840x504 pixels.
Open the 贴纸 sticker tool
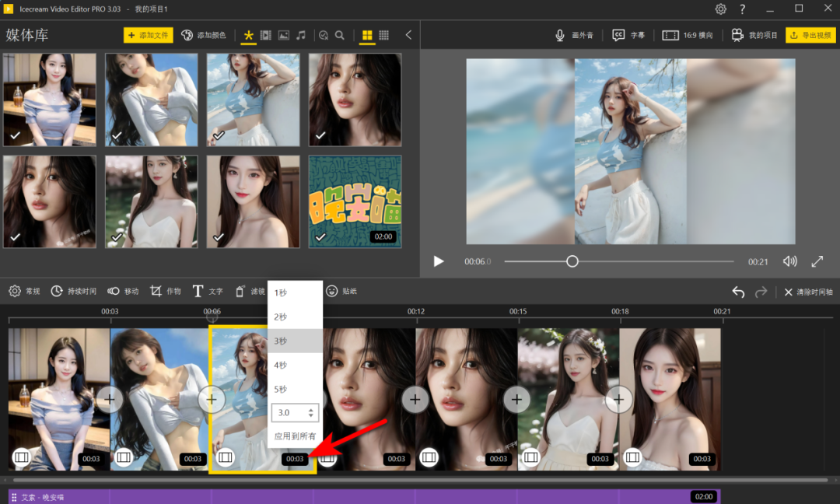tap(341, 291)
